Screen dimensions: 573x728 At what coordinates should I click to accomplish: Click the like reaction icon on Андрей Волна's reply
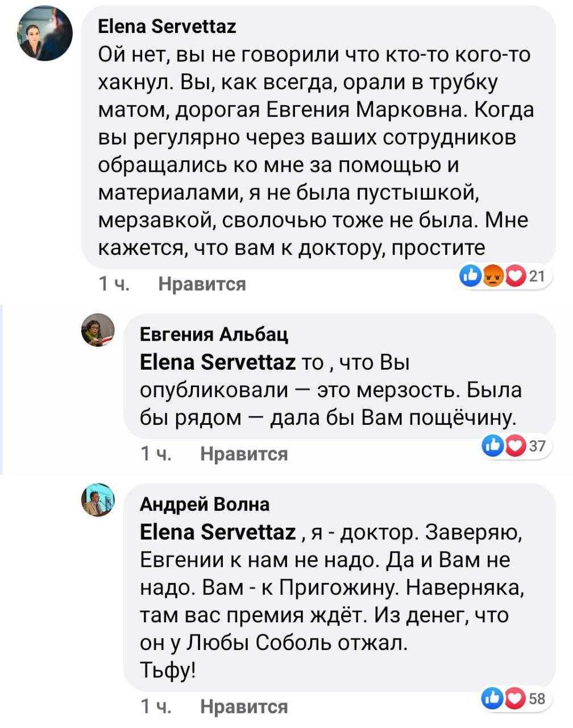coord(492,699)
